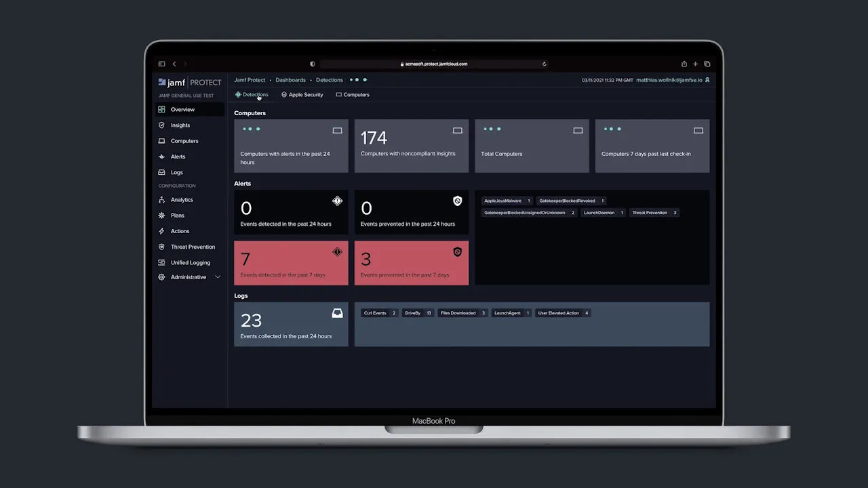Click the Alerts pulse icon in sidebar
Viewport: 868px width, 488px height.
tap(161, 157)
